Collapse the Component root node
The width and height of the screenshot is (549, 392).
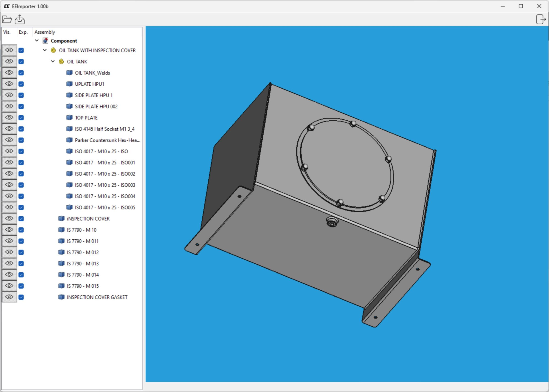[37, 41]
